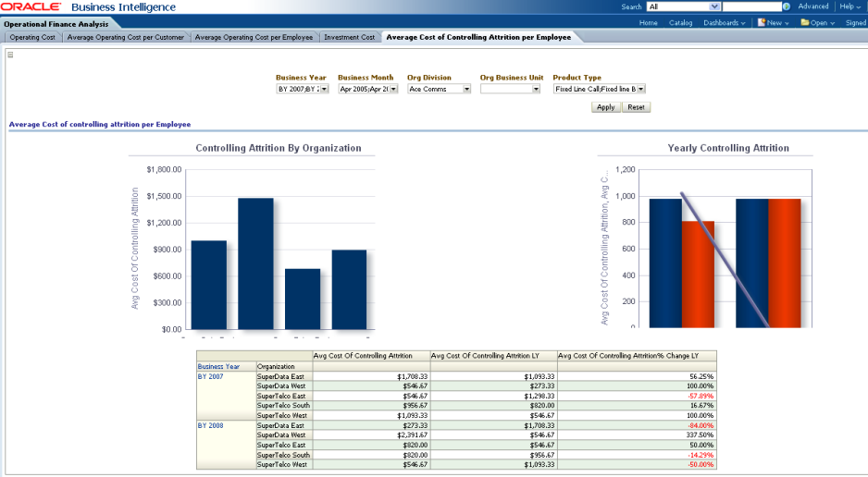Open the Dashboards menu
Image resolution: width=868 pixels, height=477 pixels.
click(x=724, y=23)
